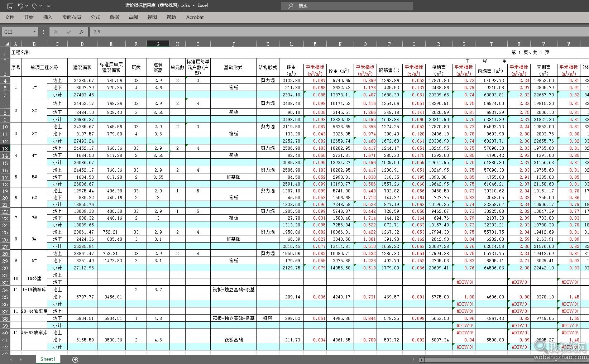Click the 13373.11 cell in row 6

pos(340,95)
